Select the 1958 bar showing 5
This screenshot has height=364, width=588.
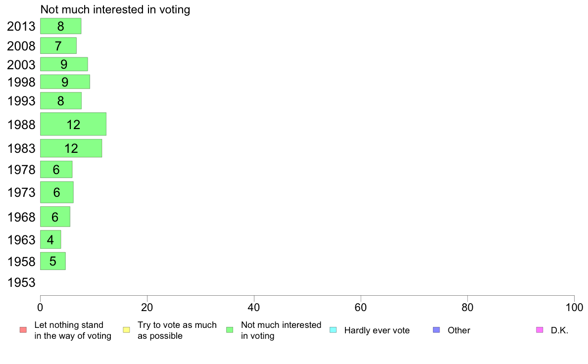(53, 261)
